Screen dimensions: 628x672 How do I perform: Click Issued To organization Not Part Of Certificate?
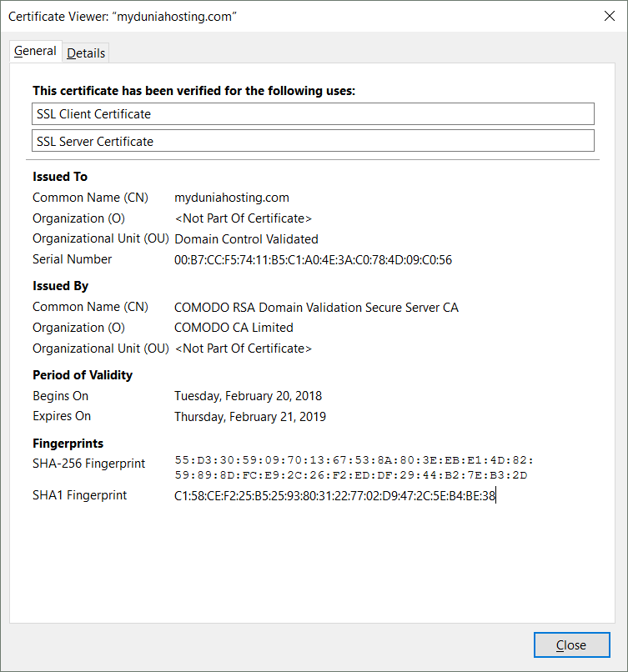click(x=243, y=218)
